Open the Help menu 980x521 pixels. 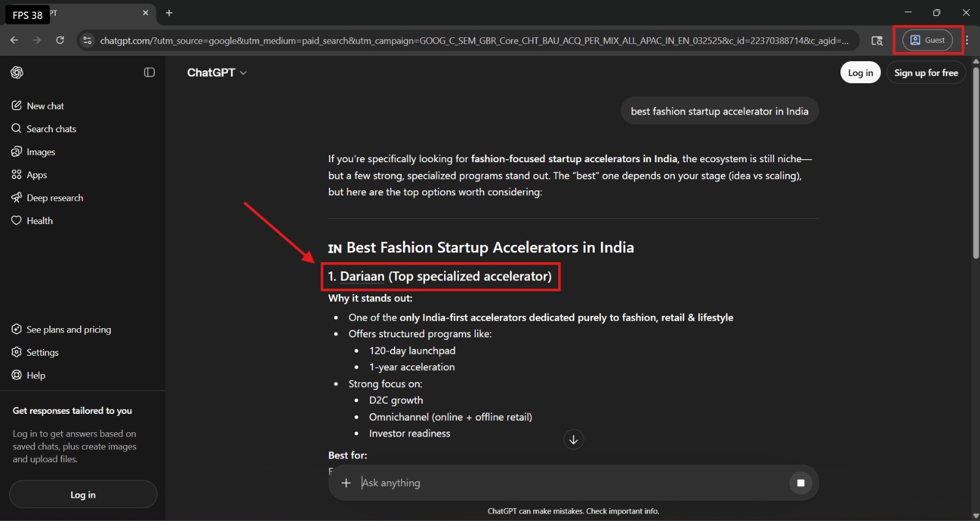(36, 375)
